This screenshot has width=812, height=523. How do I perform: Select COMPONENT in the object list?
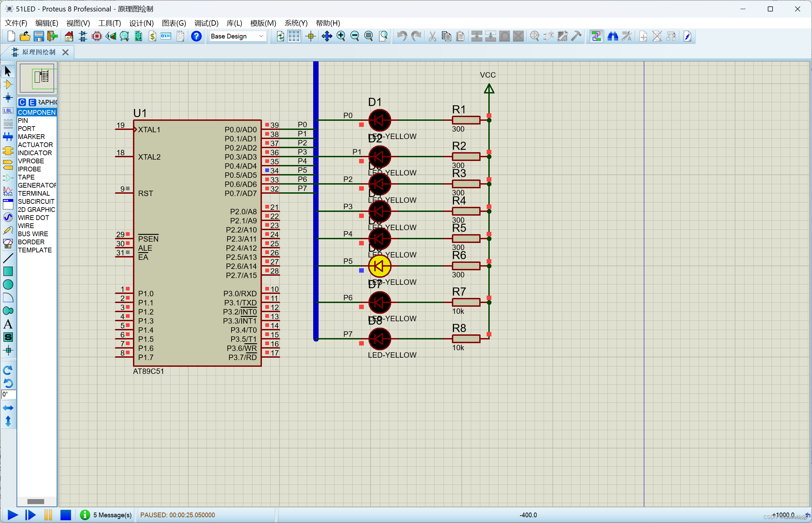(x=37, y=112)
